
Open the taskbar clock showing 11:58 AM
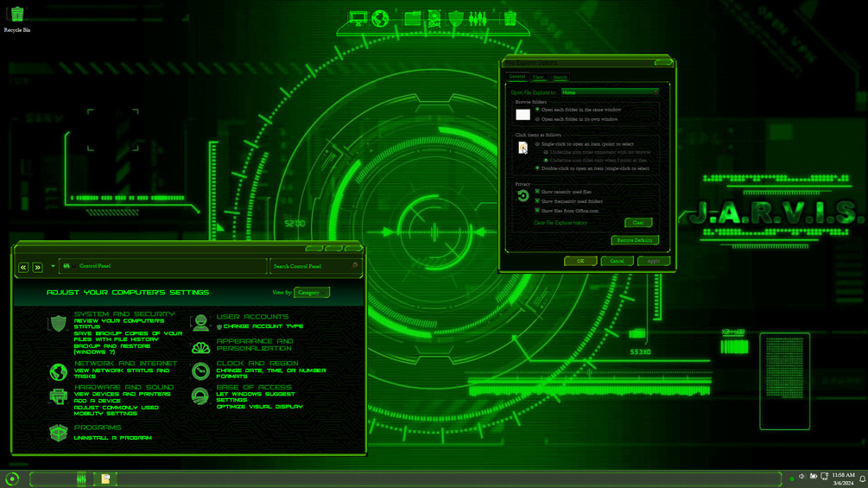click(843, 479)
